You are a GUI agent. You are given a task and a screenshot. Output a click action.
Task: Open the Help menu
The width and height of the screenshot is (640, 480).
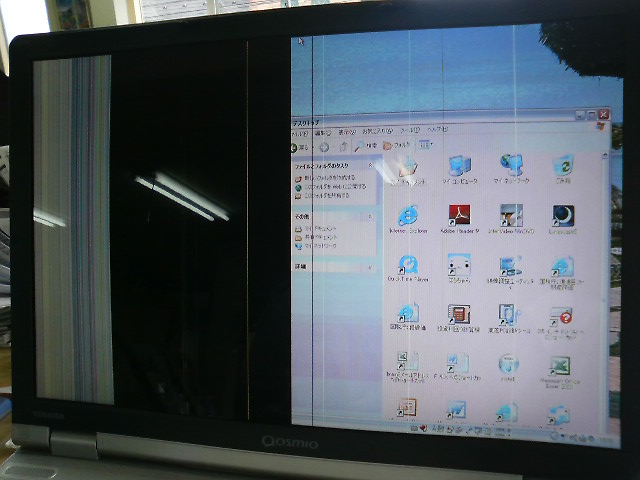tap(437, 131)
